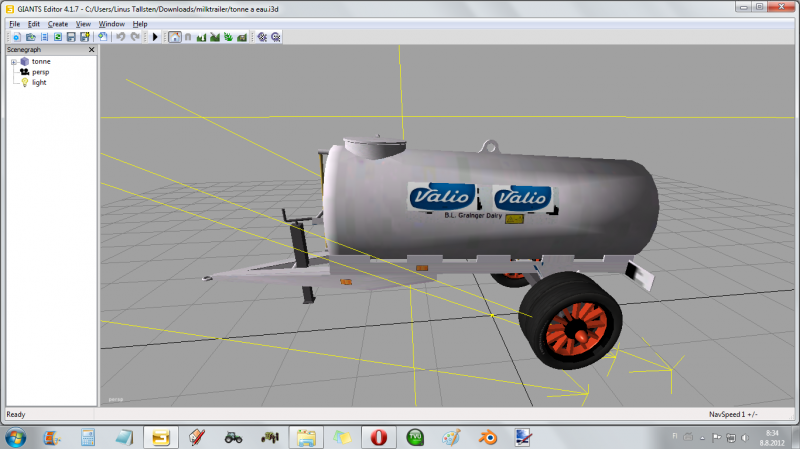The height and width of the screenshot is (449, 800).
Task: Open the Windows Media Player taskbar icon
Action: (52, 438)
